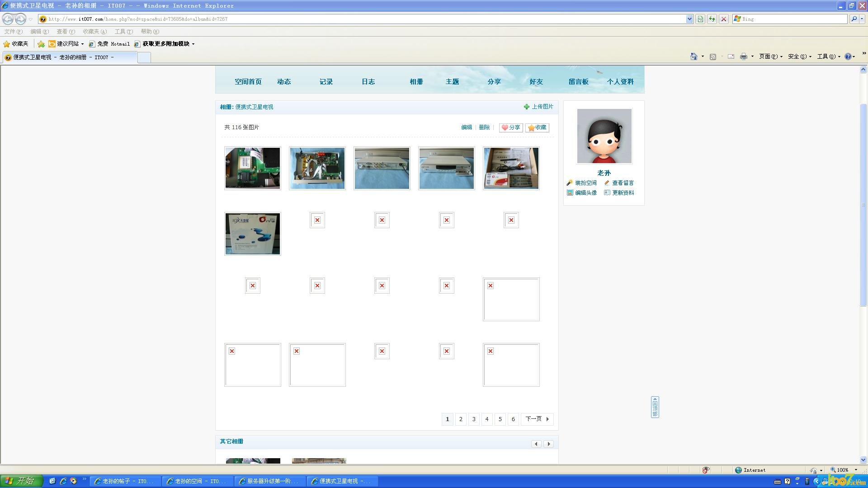The width and height of the screenshot is (868, 488).
Task: Click the Stop loading red X icon
Action: pos(724,19)
